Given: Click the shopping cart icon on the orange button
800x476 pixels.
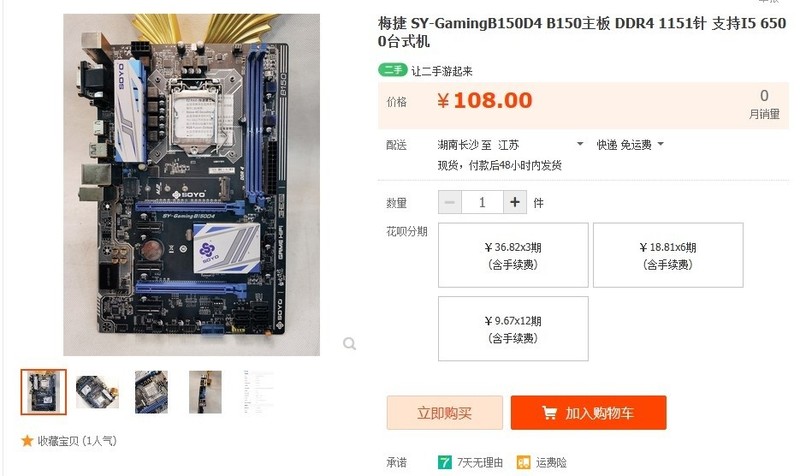Looking at the screenshot, I should coord(549,413).
